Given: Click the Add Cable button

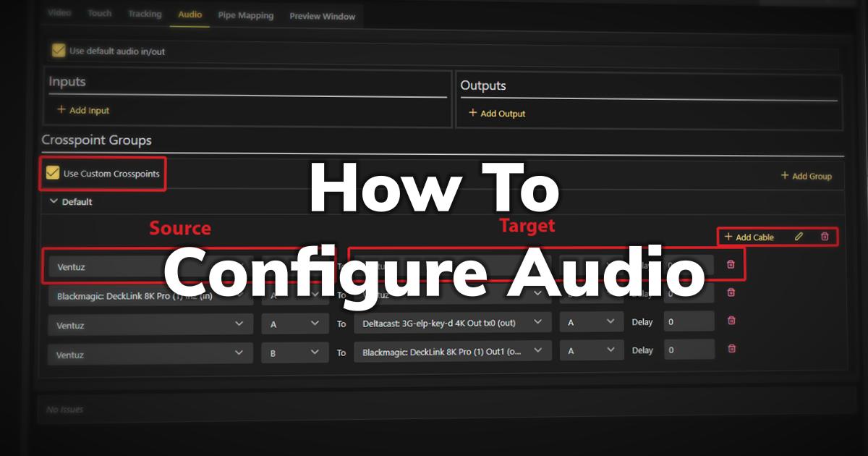Looking at the screenshot, I should [749, 237].
